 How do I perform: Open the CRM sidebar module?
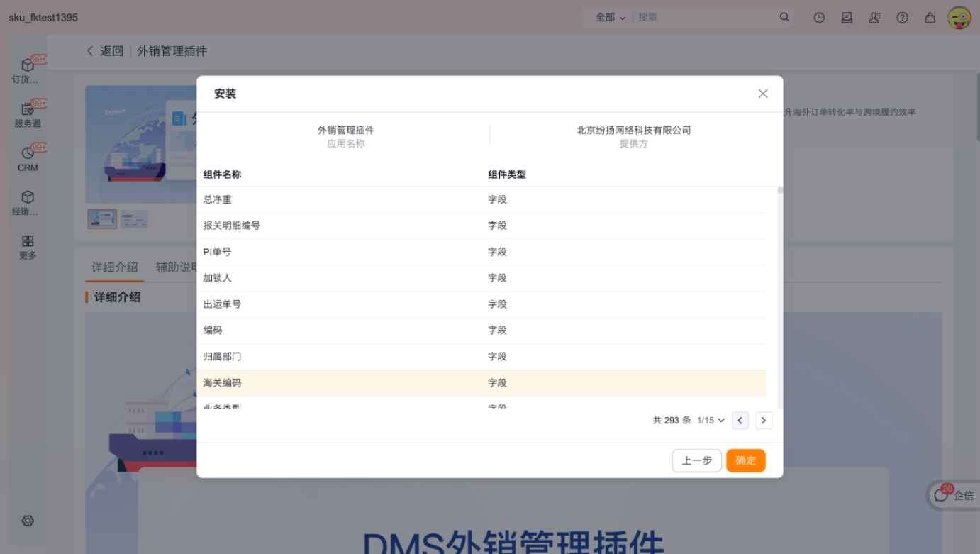(27, 159)
